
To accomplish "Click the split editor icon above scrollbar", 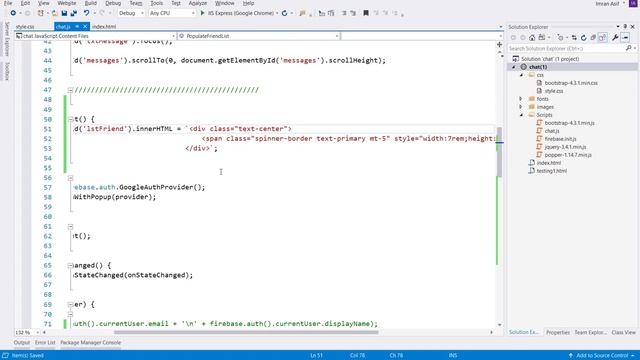I will 499,44.
